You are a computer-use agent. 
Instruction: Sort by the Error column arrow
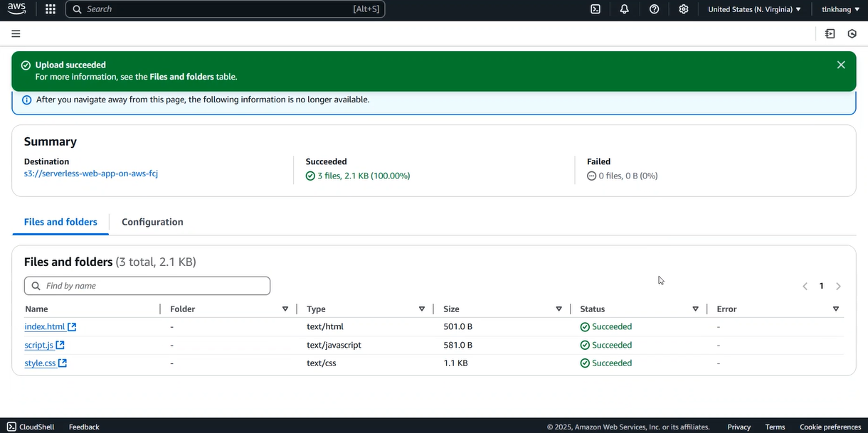pyautogui.click(x=836, y=309)
